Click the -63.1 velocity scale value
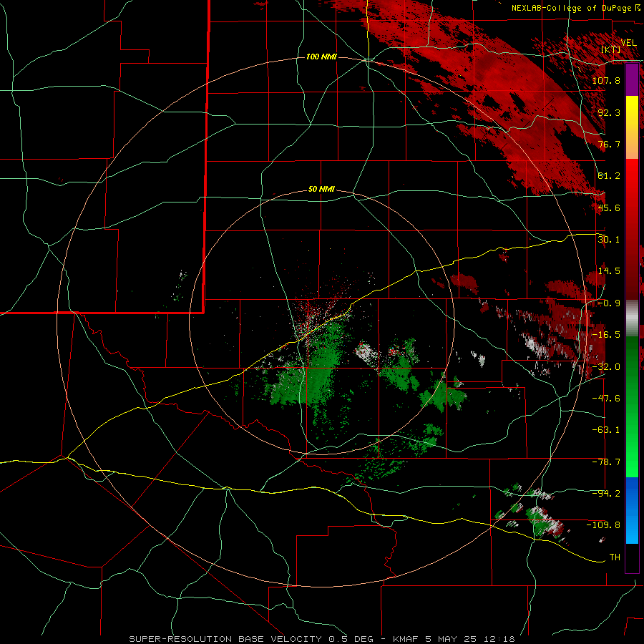644x644 pixels. (x=606, y=430)
